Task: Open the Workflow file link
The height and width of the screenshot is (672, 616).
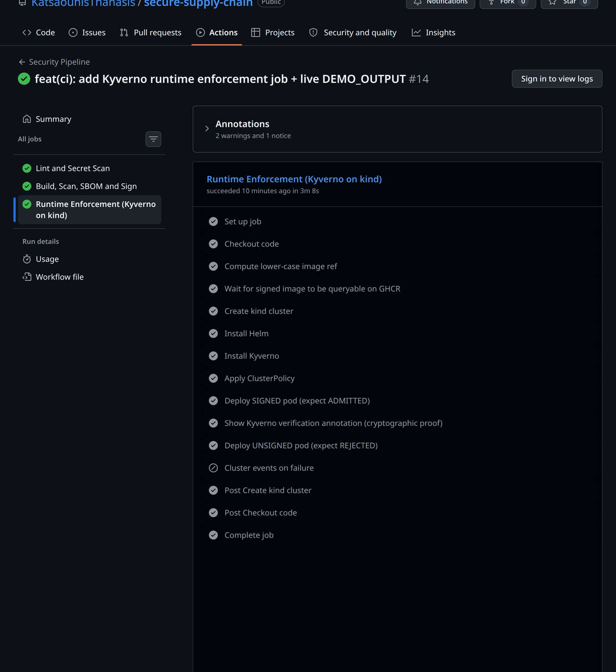Action: click(90, 277)
